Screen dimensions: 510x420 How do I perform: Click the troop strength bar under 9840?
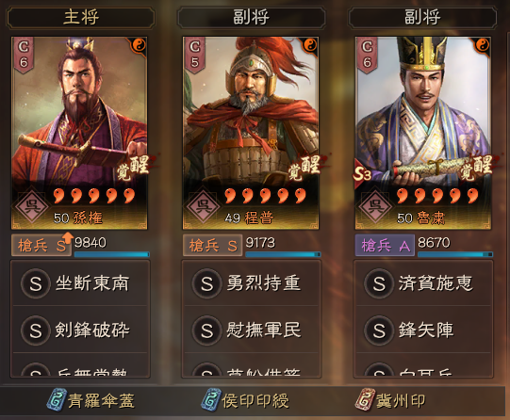tap(112, 254)
